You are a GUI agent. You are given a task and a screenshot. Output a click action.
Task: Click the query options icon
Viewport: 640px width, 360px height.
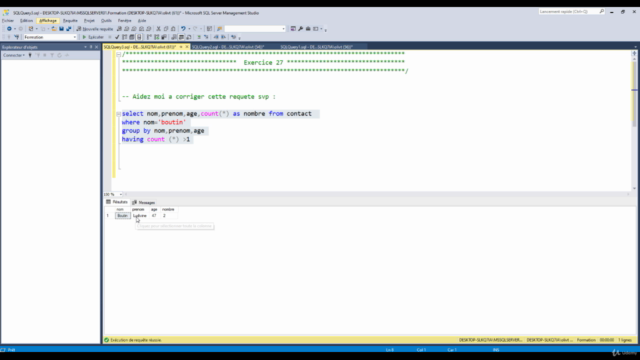132,37
